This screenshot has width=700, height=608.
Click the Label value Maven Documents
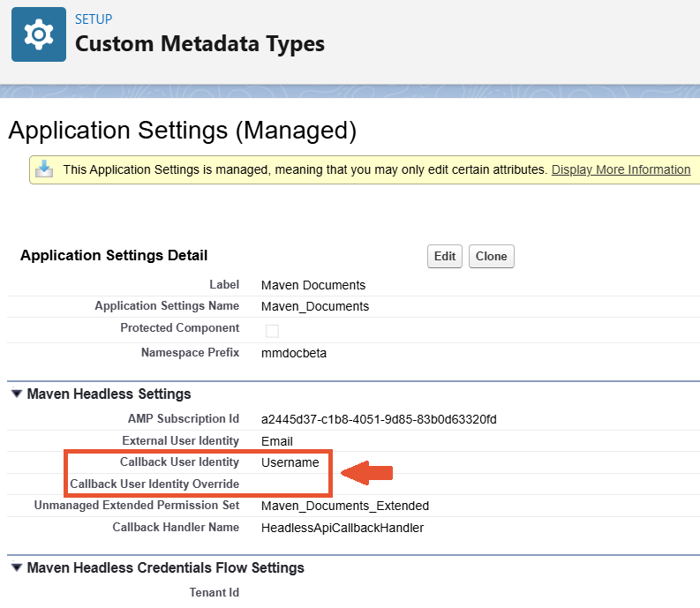coord(312,285)
